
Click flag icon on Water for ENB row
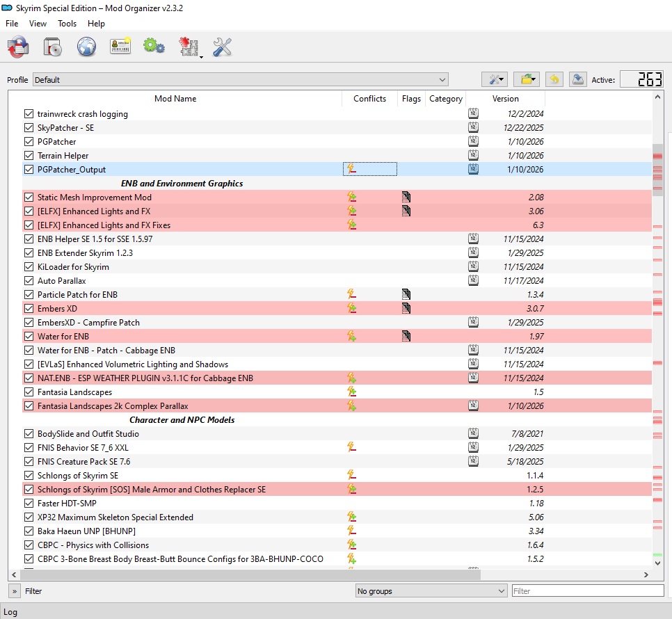(406, 336)
